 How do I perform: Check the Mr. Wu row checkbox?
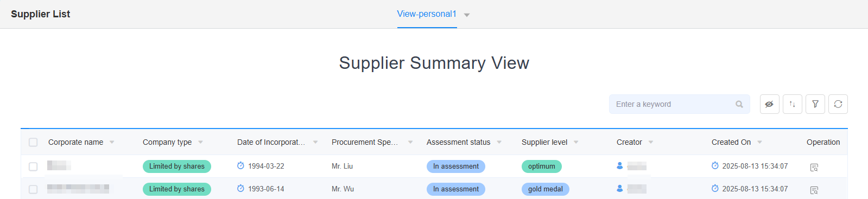(33, 189)
